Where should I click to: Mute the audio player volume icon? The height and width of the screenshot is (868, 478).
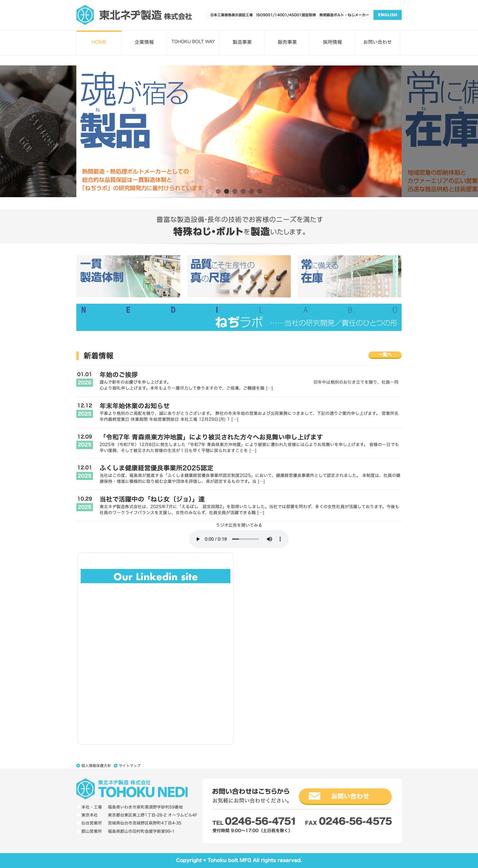[x=269, y=539]
